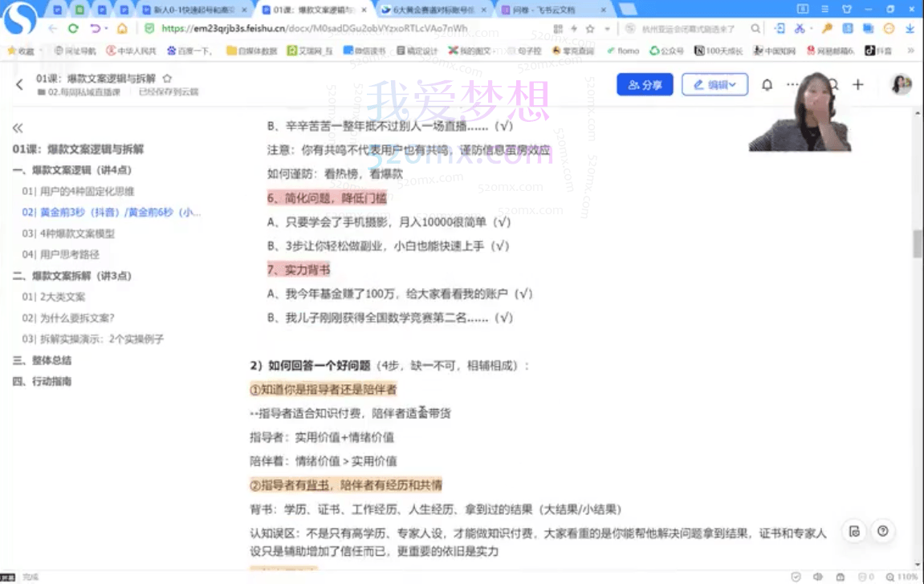
Task: Refresh the page using the browser reload icon
Action: coord(72,28)
